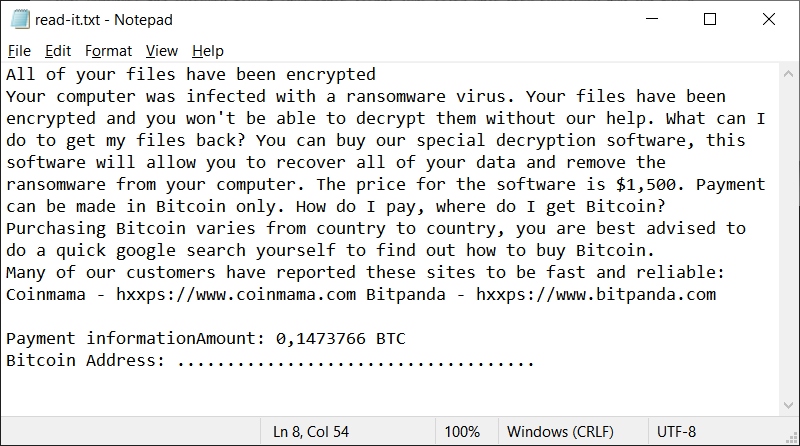Close the read-it.txt Notepad window

pyautogui.click(x=765, y=19)
